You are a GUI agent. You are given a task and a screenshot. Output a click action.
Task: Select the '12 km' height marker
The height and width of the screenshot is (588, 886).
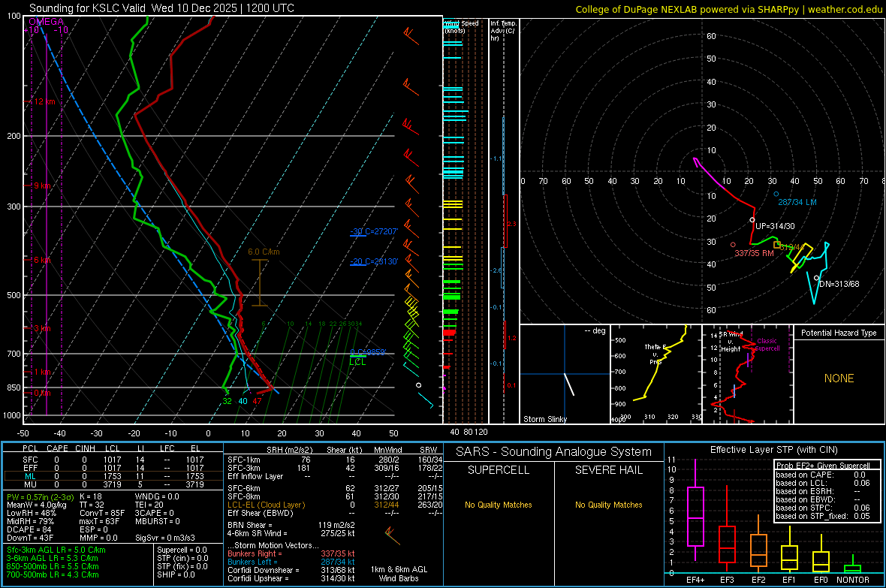tap(43, 102)
